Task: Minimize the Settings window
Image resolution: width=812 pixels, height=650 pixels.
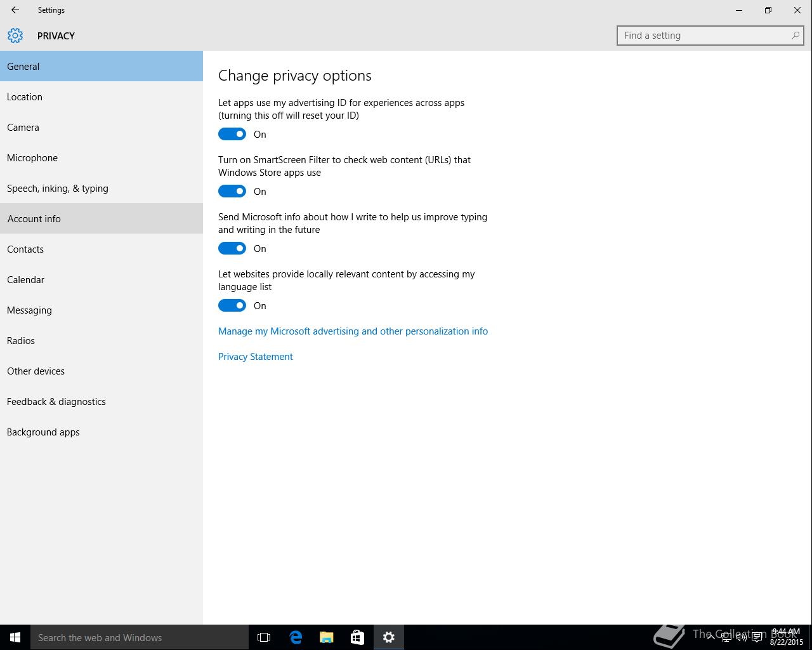Action: click(x=739, y=10)
